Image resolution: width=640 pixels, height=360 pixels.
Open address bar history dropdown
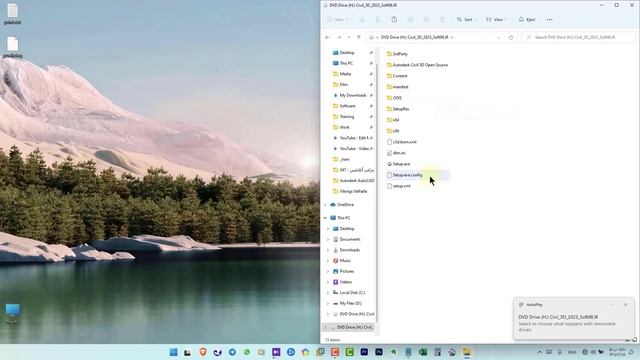coord(498,37)
